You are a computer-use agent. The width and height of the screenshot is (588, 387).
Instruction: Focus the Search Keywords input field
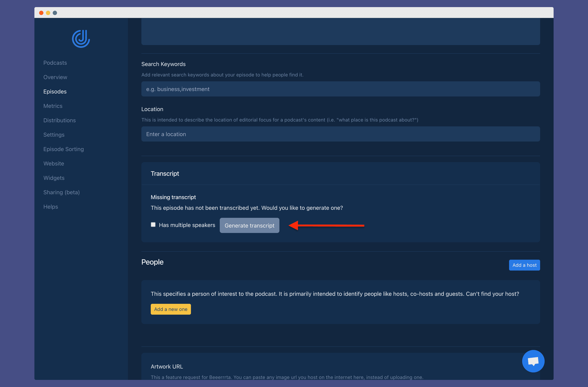click(x=340, y=89)
